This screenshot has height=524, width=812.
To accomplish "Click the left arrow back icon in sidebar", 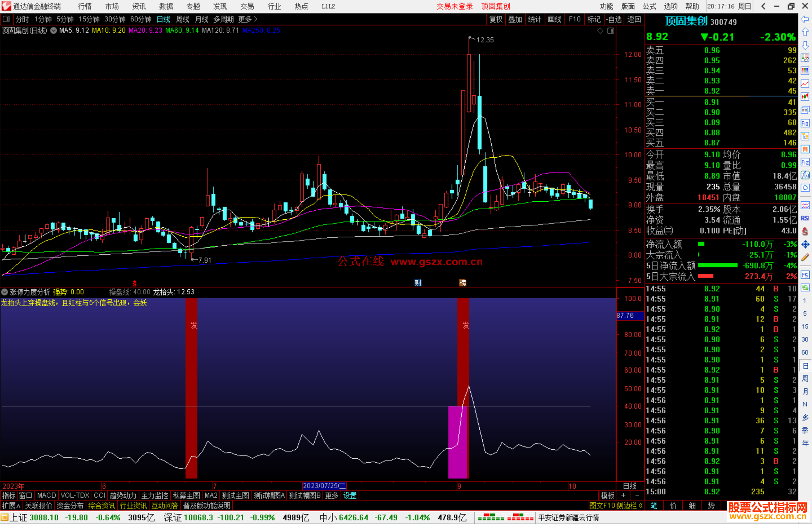I will 805,19.
